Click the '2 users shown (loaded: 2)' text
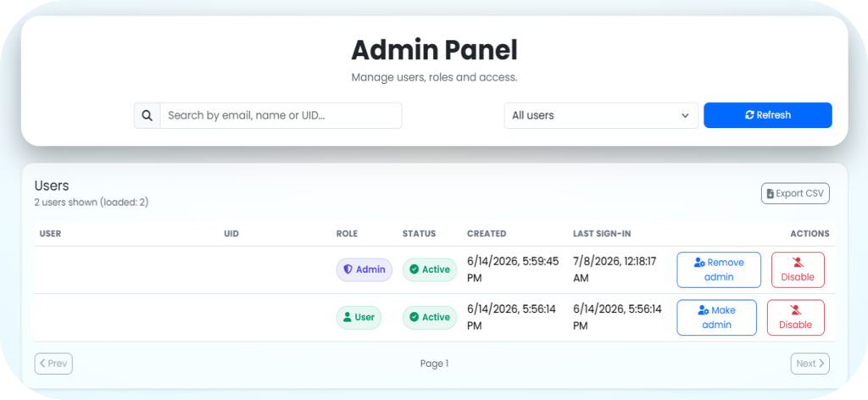 [x=92, y=203]
